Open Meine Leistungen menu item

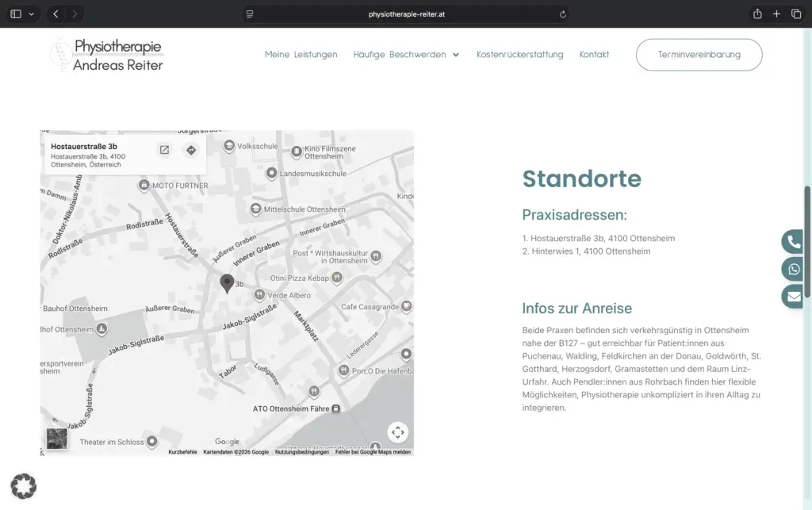coord(301,55)
